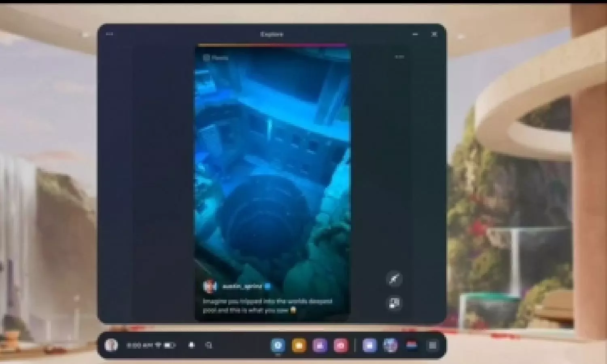Open the purple app right of dock divider
The height and width of the screenshot is (364, 607).
tap(369, 345)
